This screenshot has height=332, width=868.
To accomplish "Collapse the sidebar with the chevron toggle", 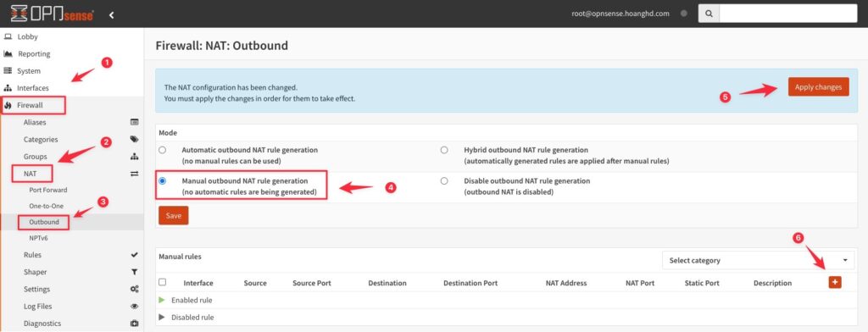I will pyautogui.click(x=111, y=15).
